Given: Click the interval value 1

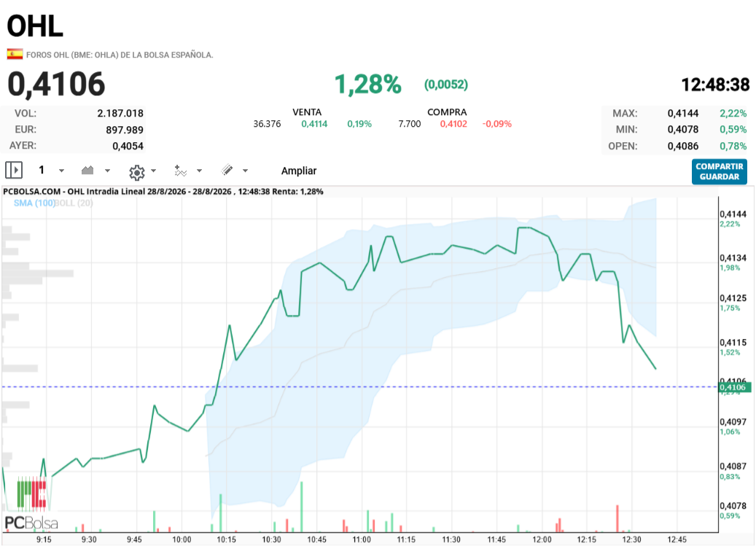Looking at the screenshot, I should (42, 170).
